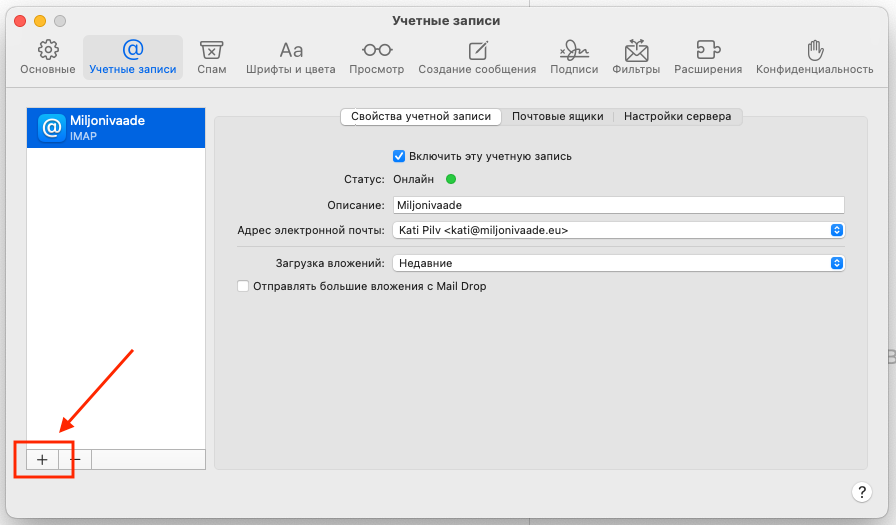
Task: Enable Отправлять большие вложения с Mail Drop
Action: click(242, 286)
